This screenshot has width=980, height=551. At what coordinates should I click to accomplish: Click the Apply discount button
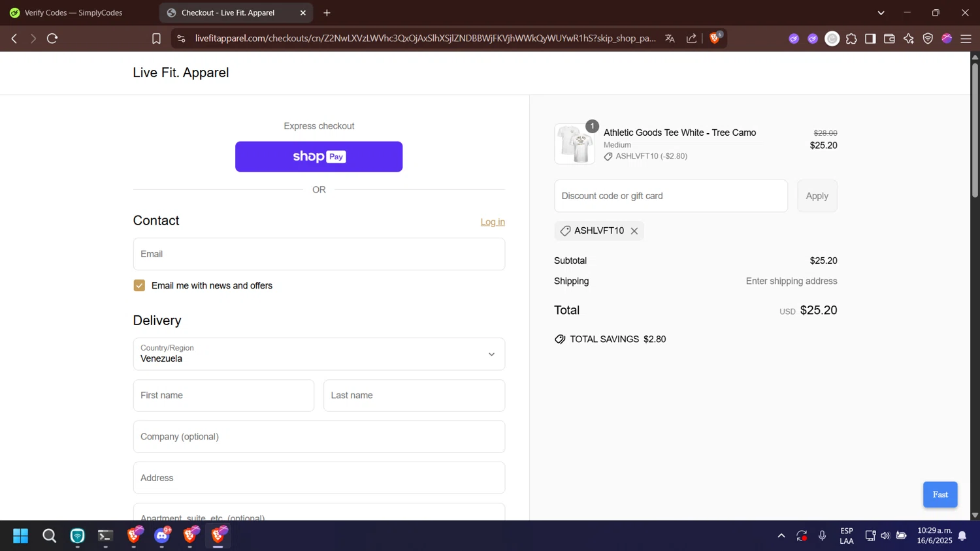[817, 196]
